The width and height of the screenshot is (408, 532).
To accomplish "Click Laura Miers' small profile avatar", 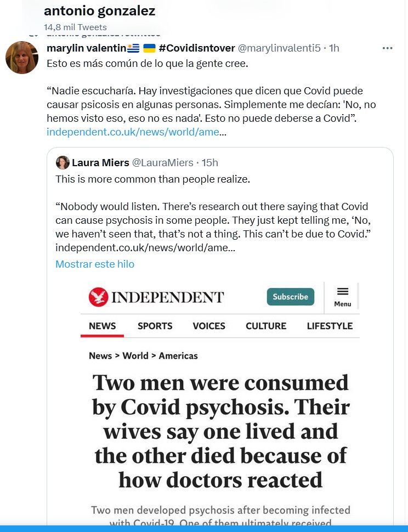I will point(63,162).
